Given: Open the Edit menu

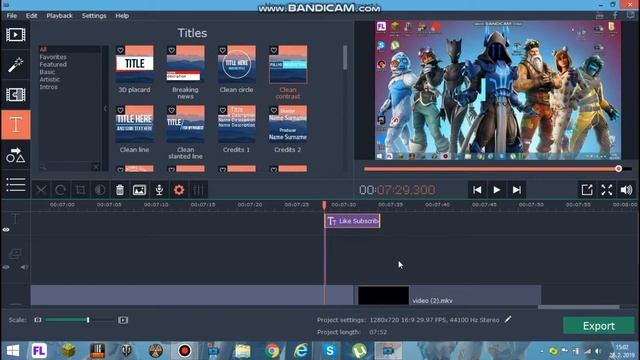Looking at the screenshot, I should (31, 16).
